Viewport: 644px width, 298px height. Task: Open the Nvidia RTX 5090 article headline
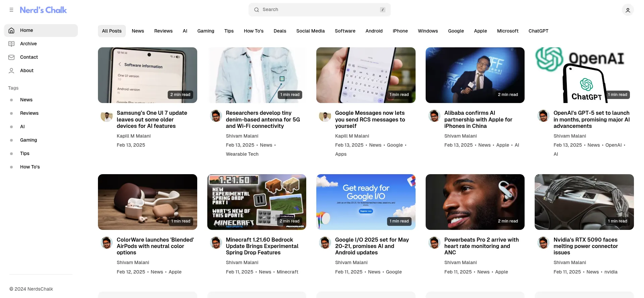[x=586, y=246]
